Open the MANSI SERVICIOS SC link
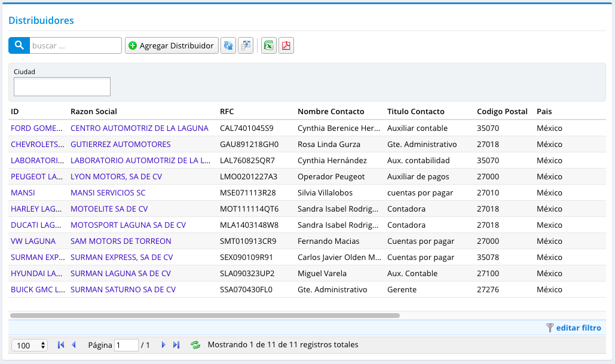This screenshot has width=615, height=364. (108, 192)
